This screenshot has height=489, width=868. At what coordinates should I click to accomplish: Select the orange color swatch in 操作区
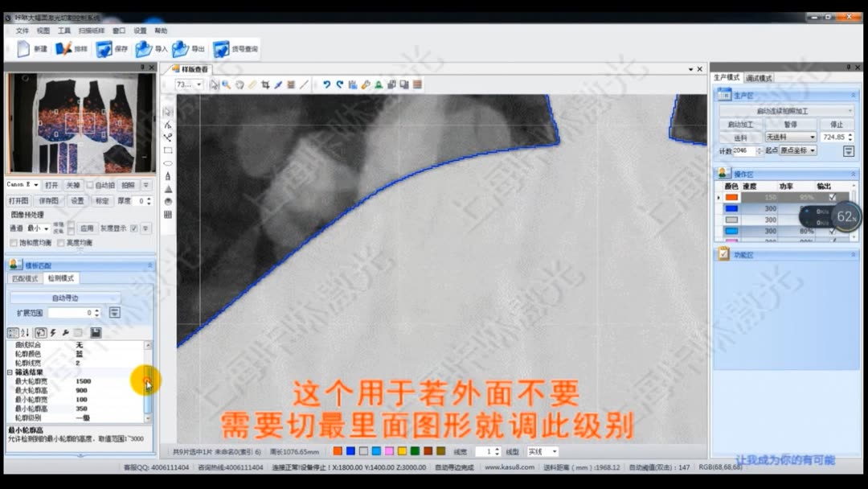pos(733,195)
